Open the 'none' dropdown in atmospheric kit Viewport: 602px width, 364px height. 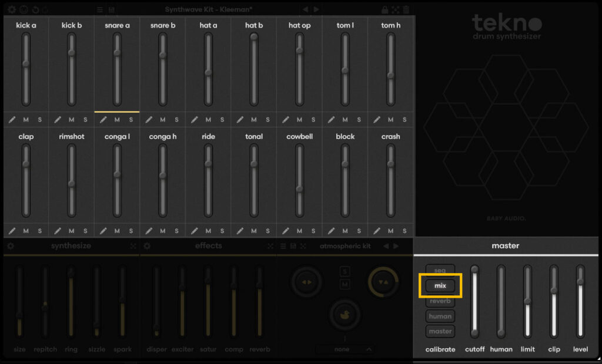[x=345, y=349]
